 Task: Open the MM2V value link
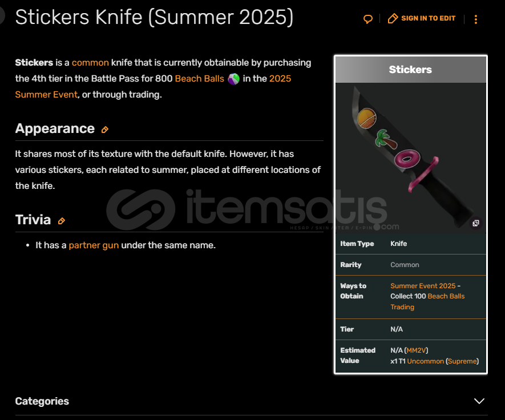click(x=416, y=350)
